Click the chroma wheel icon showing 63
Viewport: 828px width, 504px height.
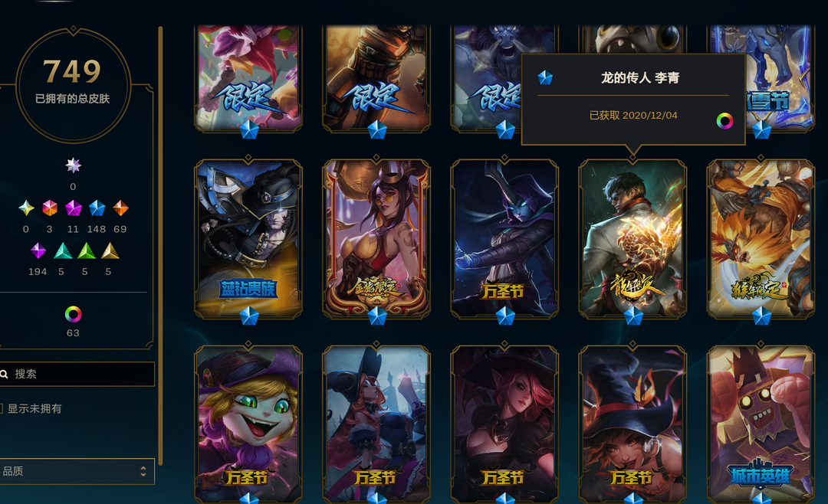(73, 315)
